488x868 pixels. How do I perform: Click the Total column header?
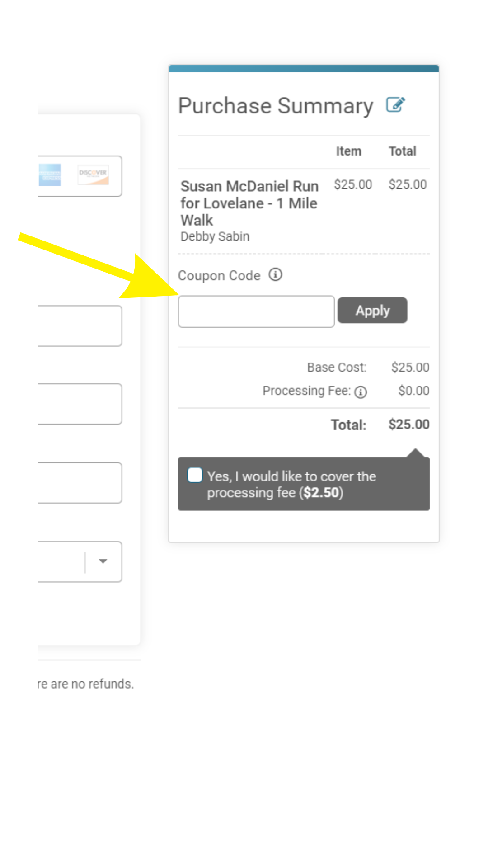(402, 151)
